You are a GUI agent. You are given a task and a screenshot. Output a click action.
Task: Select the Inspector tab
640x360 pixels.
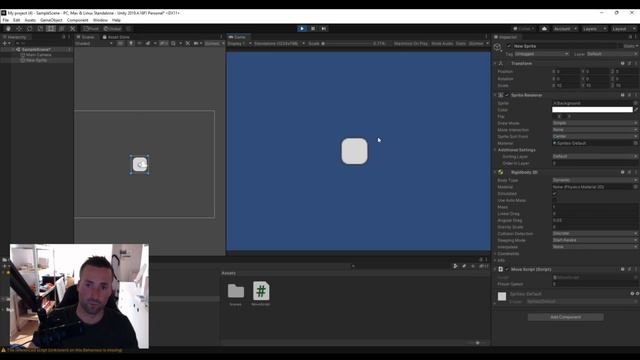click(506, 37)
